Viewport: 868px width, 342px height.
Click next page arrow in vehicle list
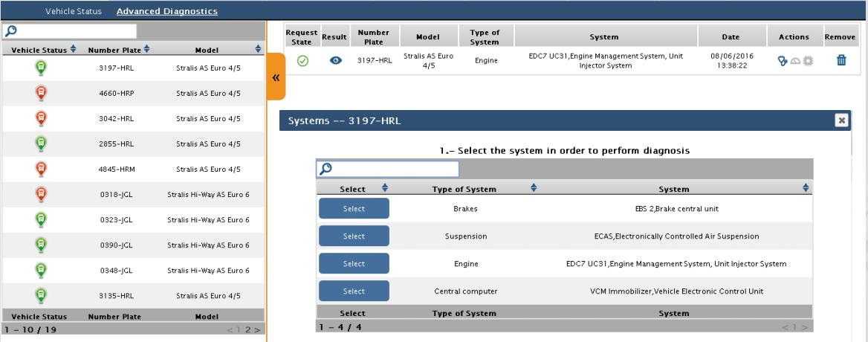coord(257,330)
